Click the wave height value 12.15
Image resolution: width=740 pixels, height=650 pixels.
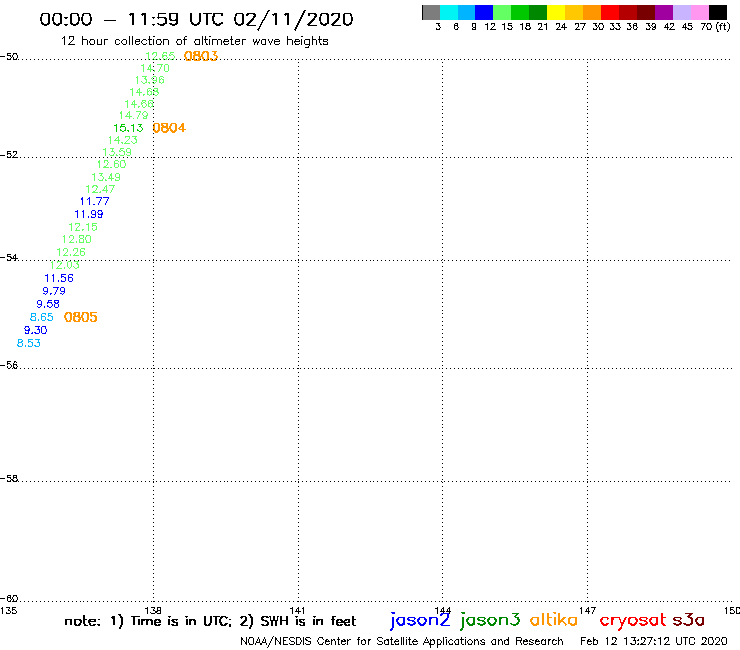tap(83, 227)
